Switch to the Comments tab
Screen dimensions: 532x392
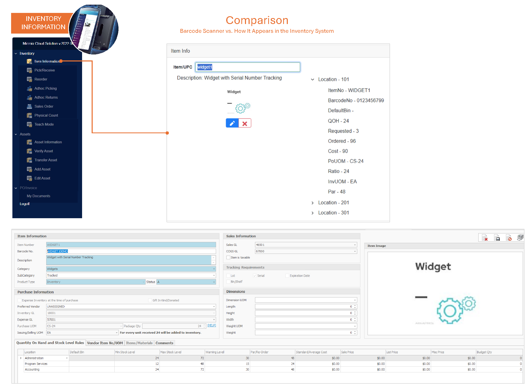[164, 343]
